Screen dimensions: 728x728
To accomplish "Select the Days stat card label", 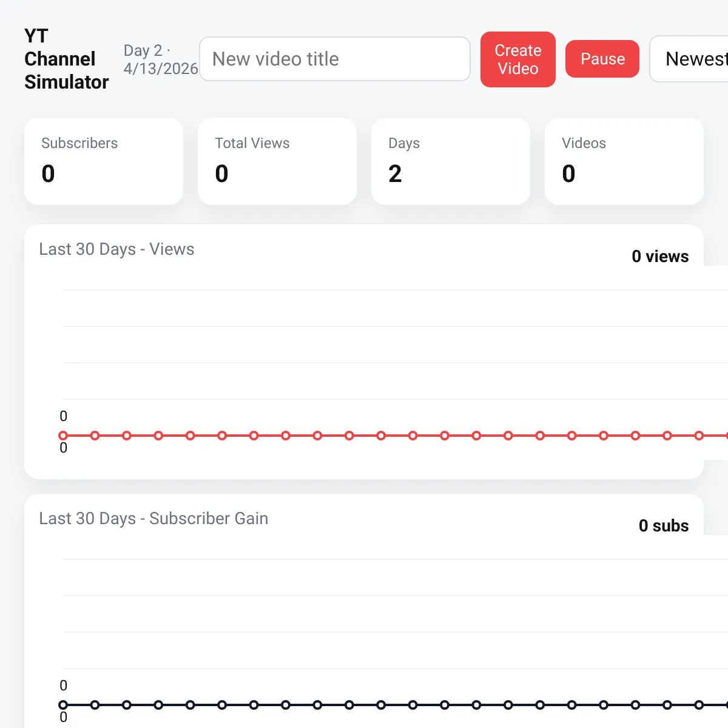I will click(404, 143).
